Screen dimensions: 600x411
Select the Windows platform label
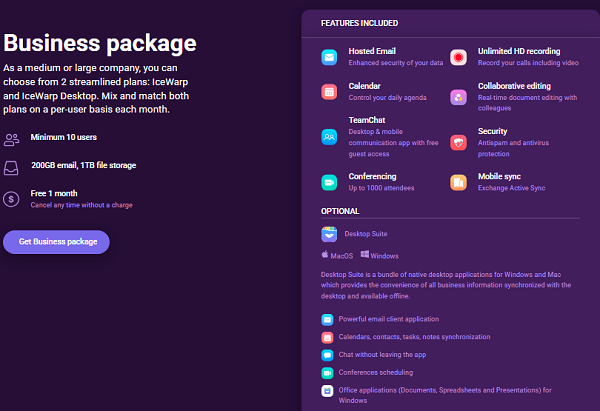(384, 256)
